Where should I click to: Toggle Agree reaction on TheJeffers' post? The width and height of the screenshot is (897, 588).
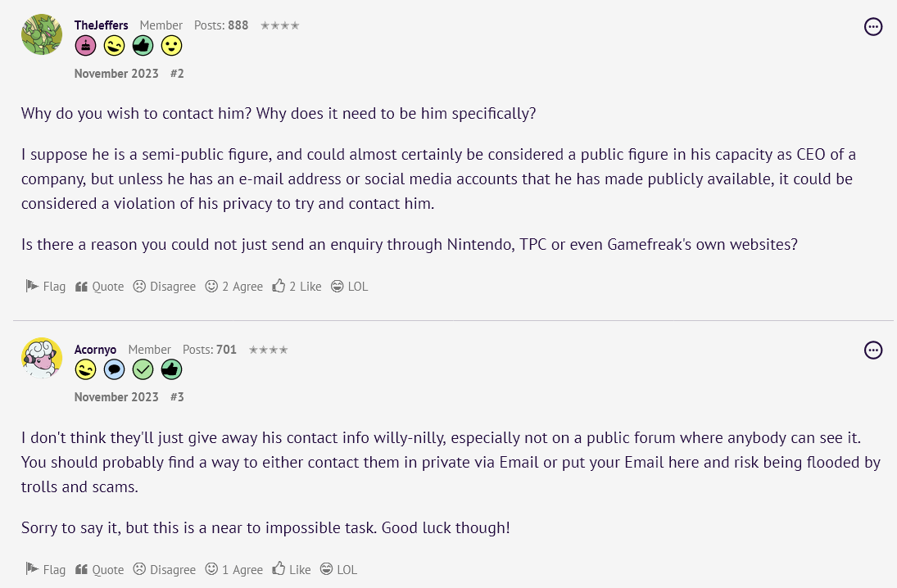tap(234, 287)
